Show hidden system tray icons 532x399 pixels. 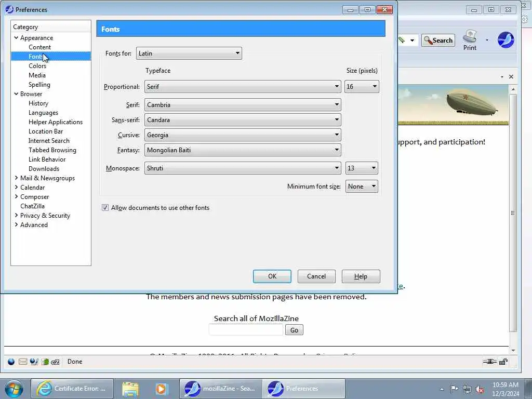click(x=442, y=389)
